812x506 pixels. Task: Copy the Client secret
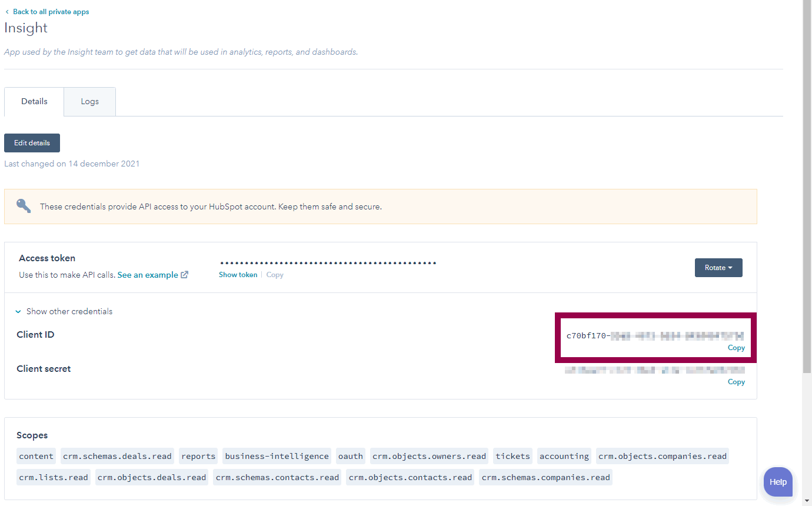click(736, 382)
